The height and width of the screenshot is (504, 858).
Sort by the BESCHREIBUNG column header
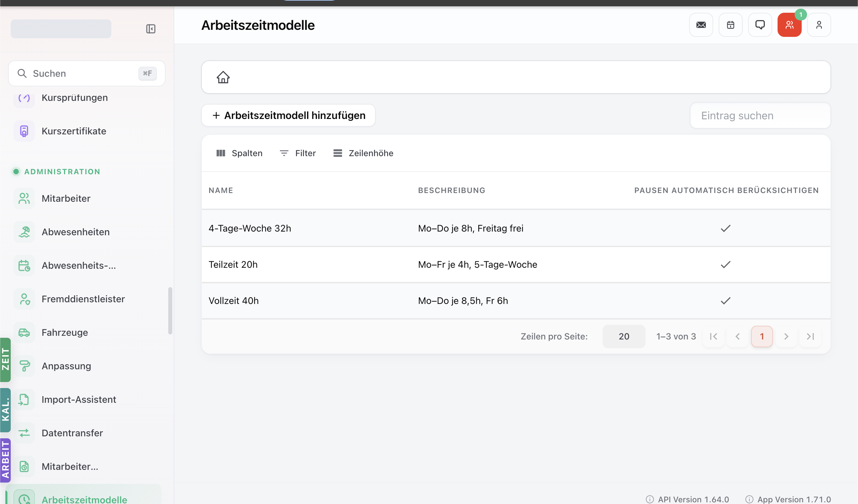click(451, 190)
